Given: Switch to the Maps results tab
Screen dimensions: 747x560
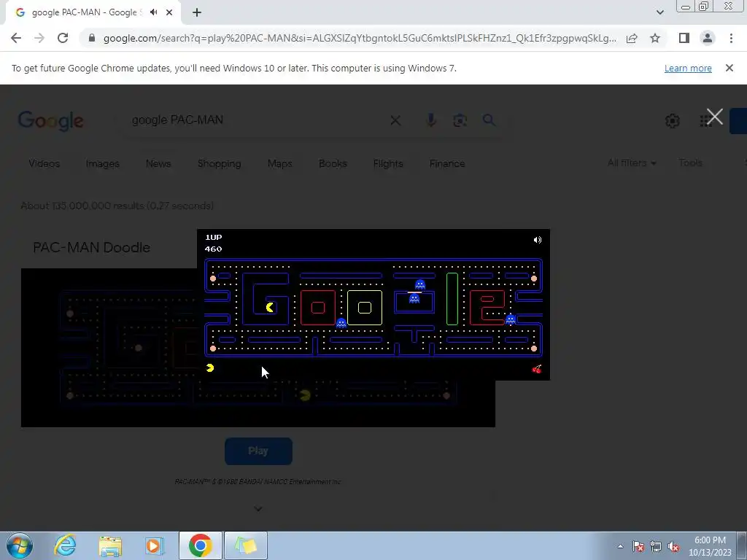Looking at the screenshot, I should pyautogui.click(x=279, y=163).
